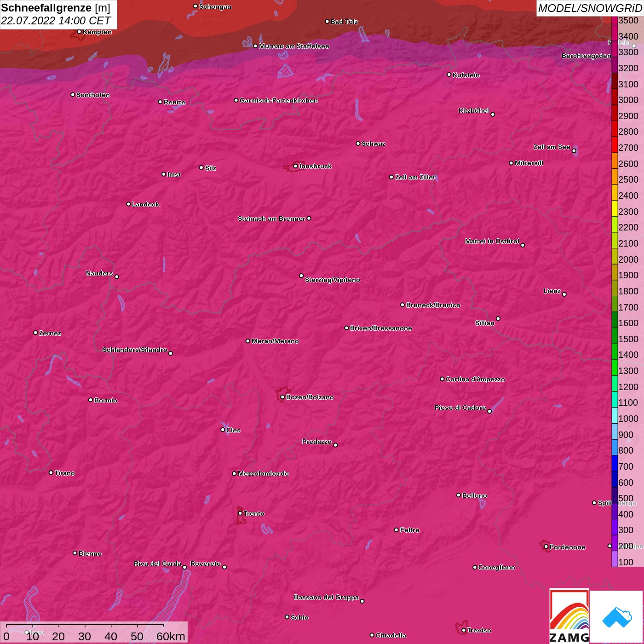Viewport: 644px width, 644px height.
Task: Select the Innsbruck city marker dot
Action: 295,166
